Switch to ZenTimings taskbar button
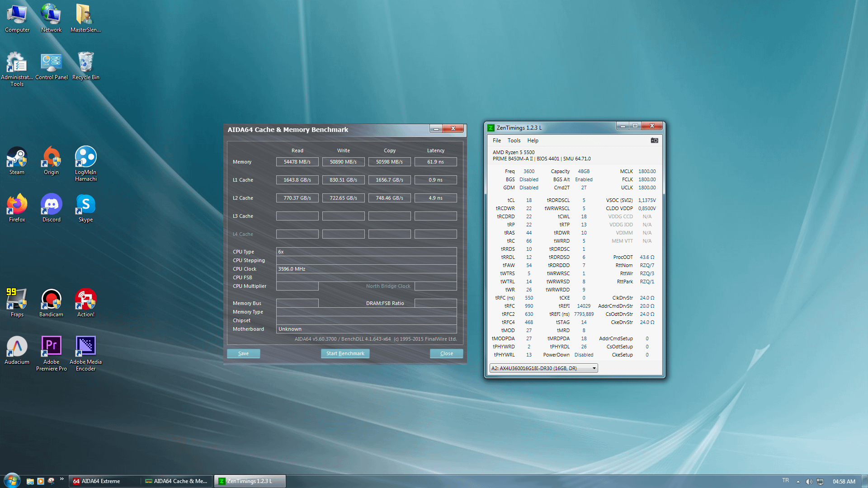This screenshot has height=488, width=868. click(x=250, y=481)
